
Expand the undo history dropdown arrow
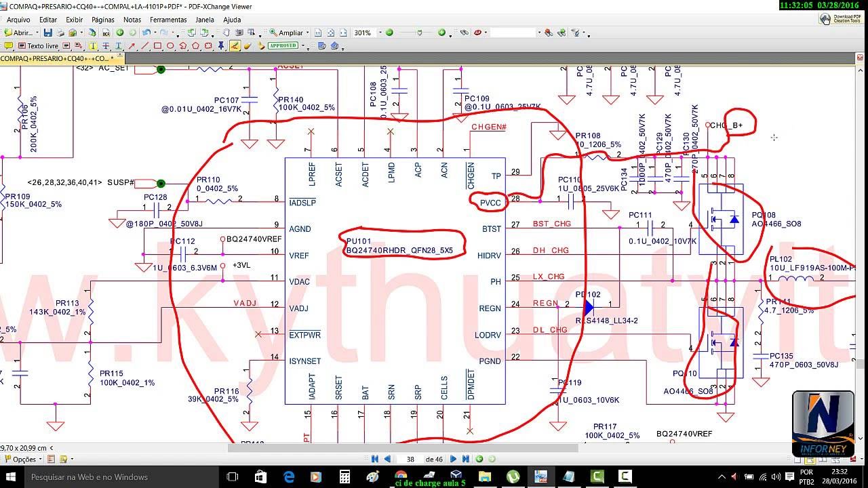[155, 33]
